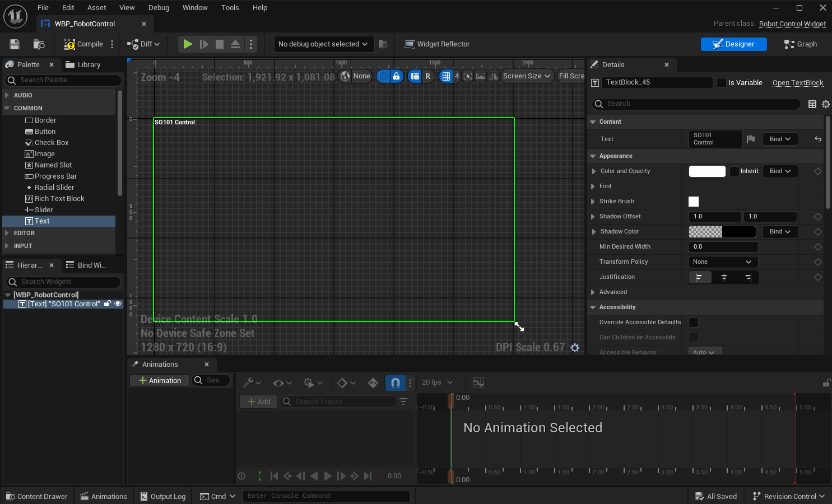Open the Asset menu
Screen dimensions: 832x504
96,8
